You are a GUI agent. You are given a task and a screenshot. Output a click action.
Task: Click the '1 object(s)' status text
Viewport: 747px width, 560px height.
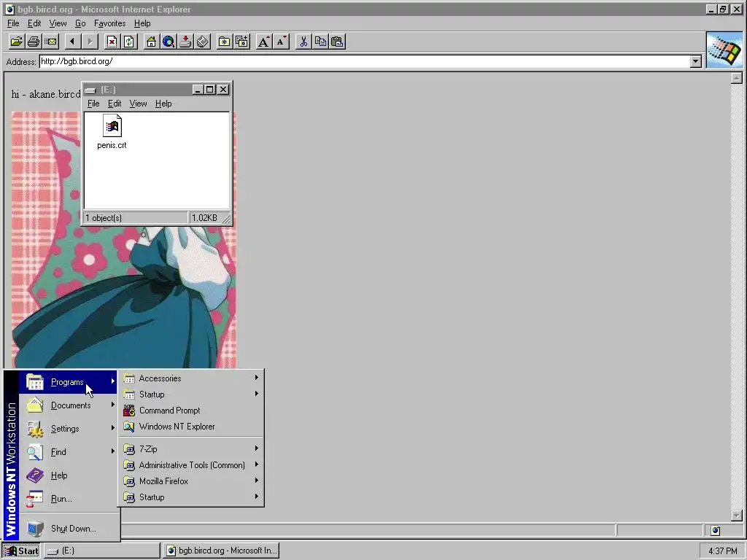[x=104, y=218]
